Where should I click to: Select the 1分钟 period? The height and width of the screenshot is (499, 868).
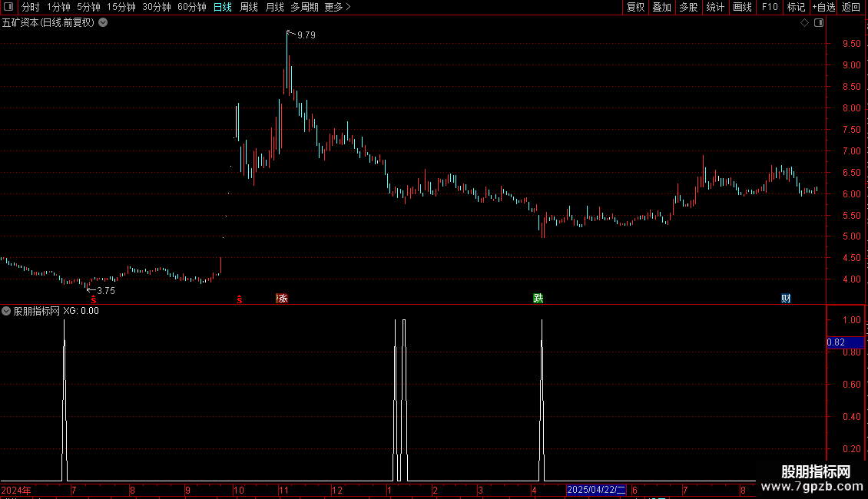tap(58, 7)
